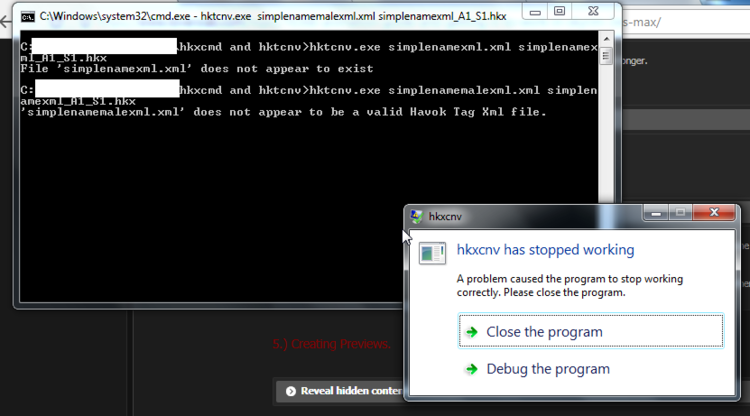Click the '5.) Creating Previews.' heading in browser

(x=331, y=344)
